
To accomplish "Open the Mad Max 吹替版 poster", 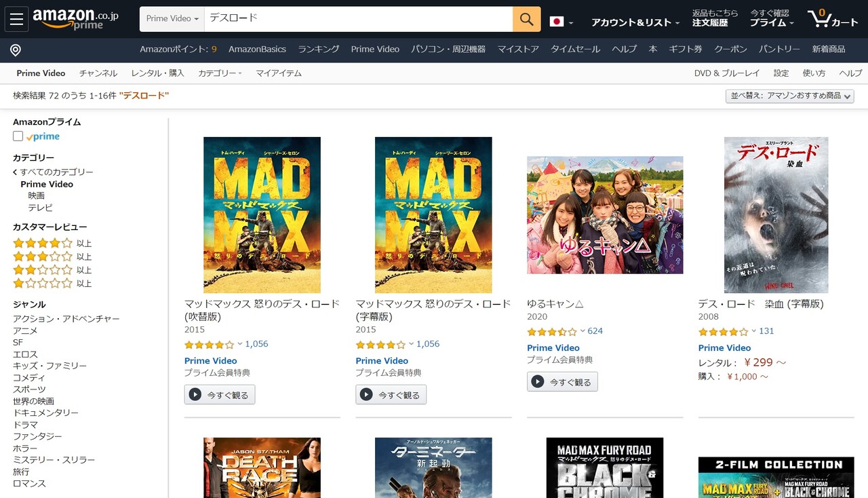I will click(x=262, y=215).
